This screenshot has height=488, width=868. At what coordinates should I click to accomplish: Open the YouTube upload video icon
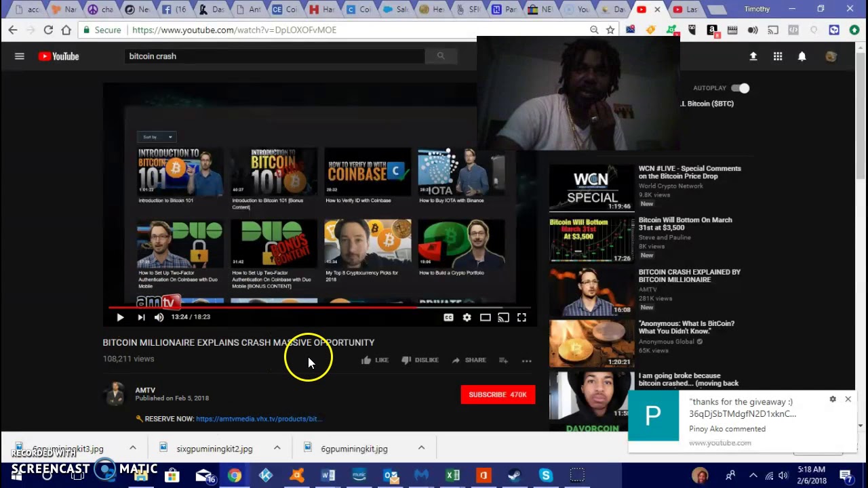[x=753, y=57]
